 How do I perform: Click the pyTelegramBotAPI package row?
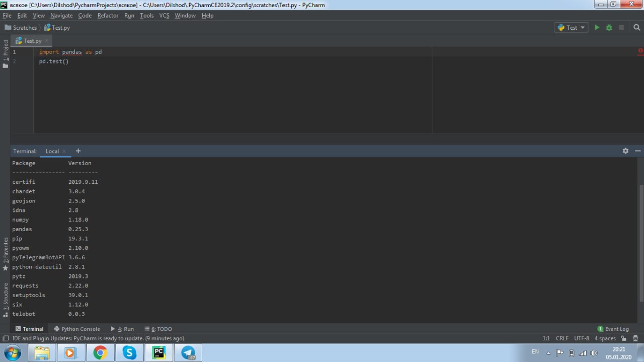click(x=48, y=257)
